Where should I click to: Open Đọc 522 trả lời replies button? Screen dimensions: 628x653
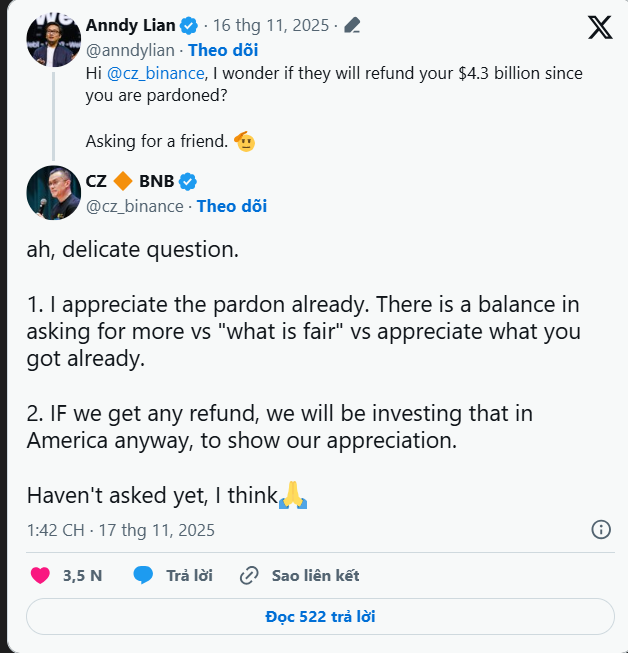(x=320, y=616)
